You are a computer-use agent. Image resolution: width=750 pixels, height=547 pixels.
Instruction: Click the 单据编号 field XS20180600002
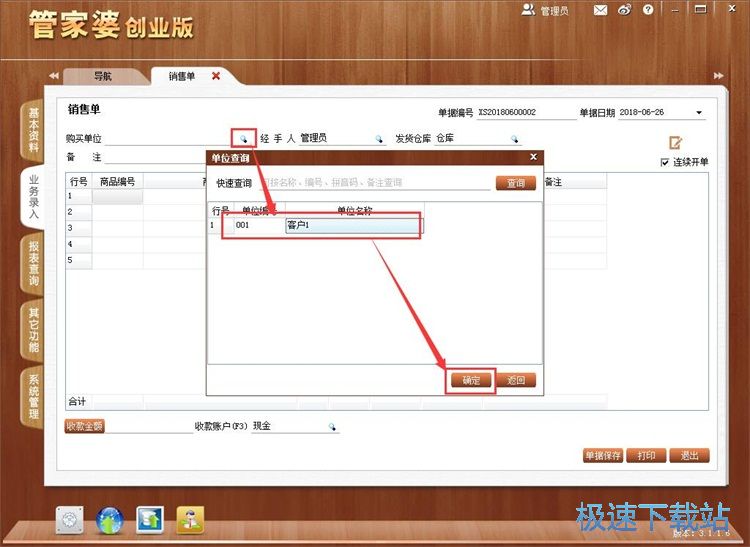click(526, 112)
